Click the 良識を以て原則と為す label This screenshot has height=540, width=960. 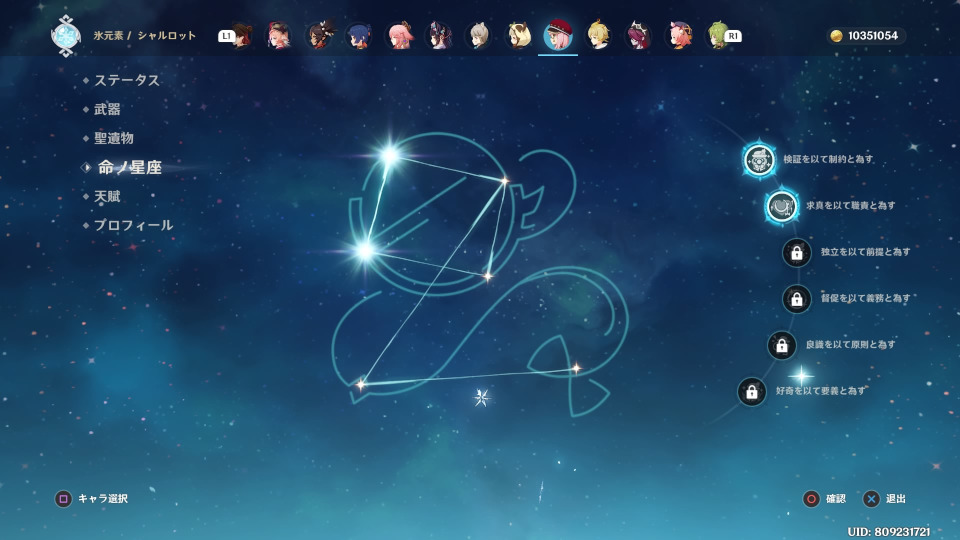pyautogui.click(x=850, y=345)
